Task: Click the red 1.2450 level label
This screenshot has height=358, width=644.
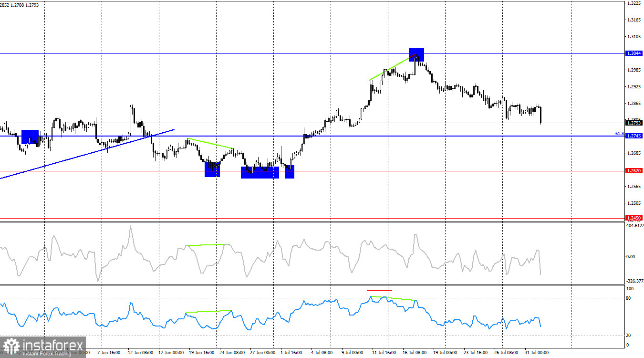Action: coord(634,218)
